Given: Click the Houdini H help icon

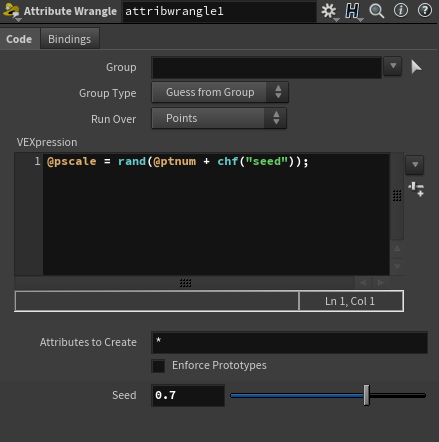Looking at the screenshot, I should click(x=353, y=11).
